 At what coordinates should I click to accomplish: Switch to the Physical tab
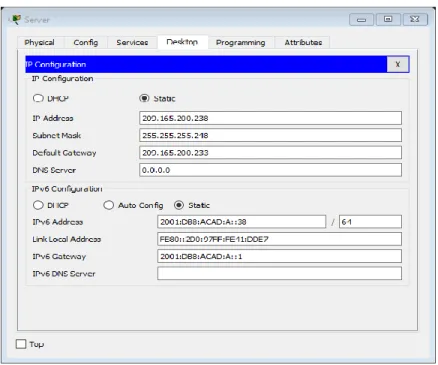[x=39, y=43]
